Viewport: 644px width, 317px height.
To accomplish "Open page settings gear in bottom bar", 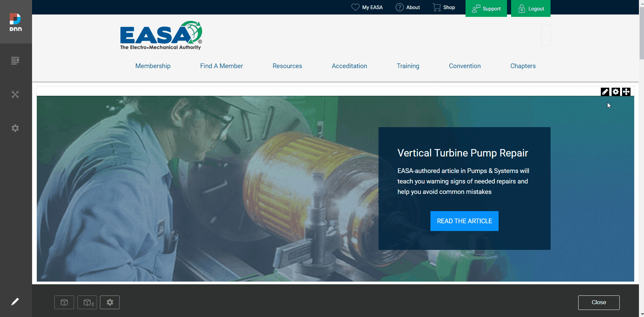I will pyautogui.click(x=110, y=302).
